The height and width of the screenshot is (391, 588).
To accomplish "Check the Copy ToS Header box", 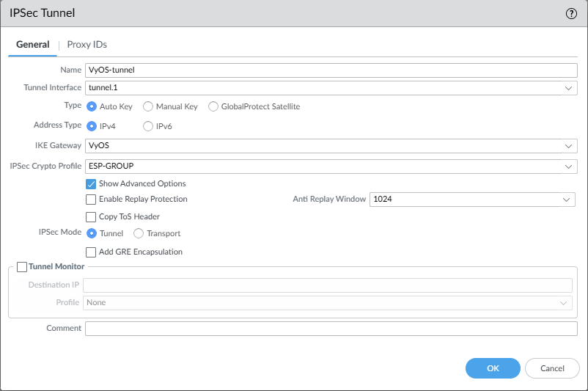I will coord(92,217).
